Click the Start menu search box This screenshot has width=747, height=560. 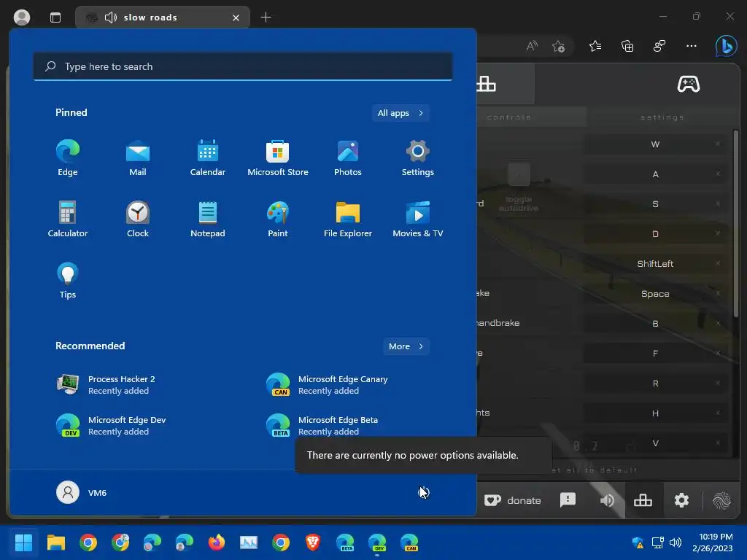[243, 66]
